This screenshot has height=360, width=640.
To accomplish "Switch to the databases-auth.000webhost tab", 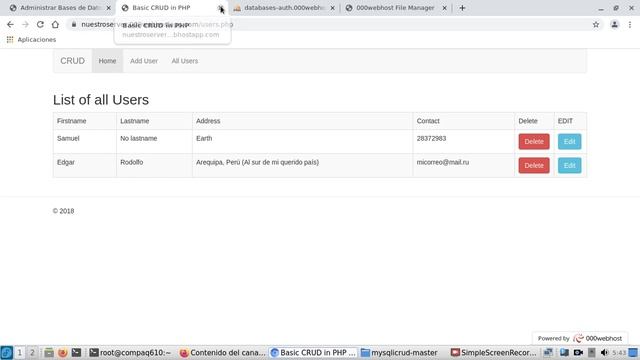I will [x=284, y=8].
